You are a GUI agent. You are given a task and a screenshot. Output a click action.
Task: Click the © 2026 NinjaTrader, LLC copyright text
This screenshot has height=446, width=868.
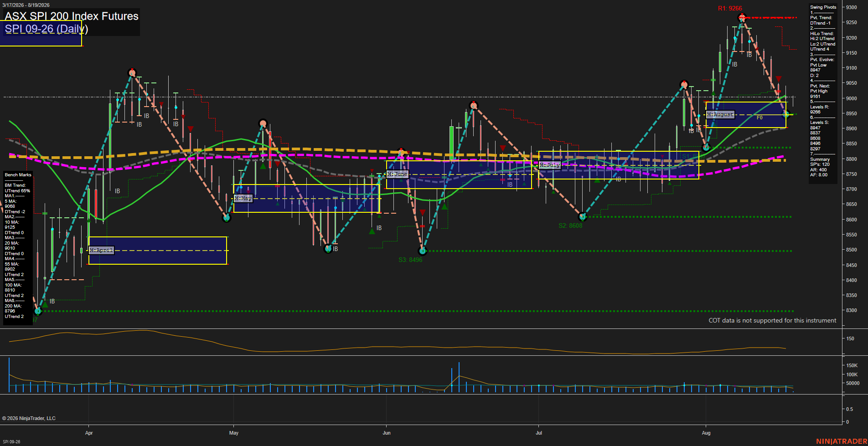pos(29,418)
